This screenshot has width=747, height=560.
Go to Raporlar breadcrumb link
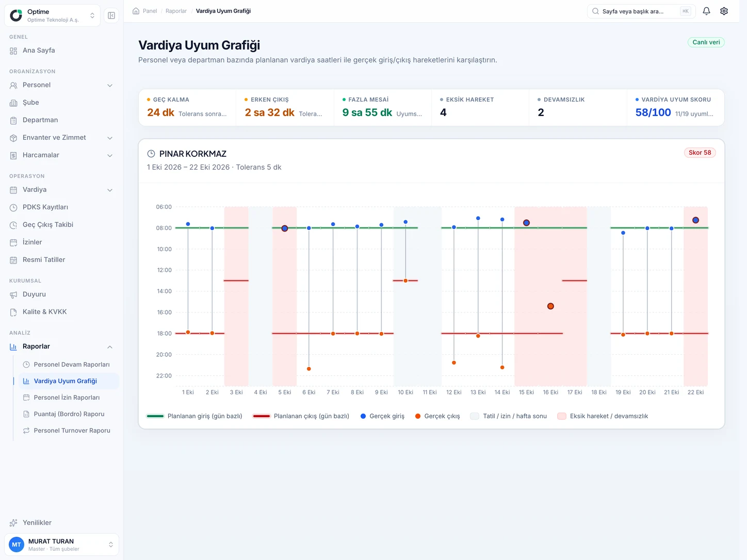(176, 11)
